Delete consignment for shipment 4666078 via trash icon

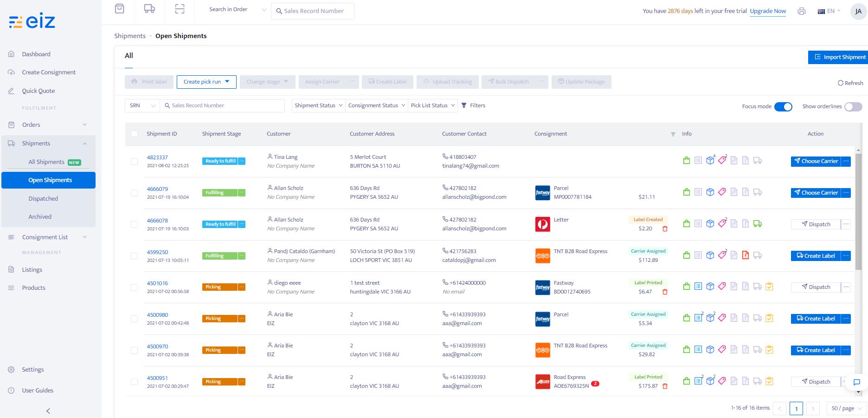click(665, 229)
